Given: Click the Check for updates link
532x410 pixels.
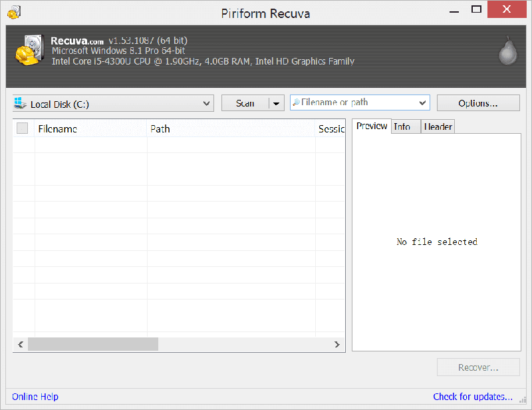Looking at the screenshot, I should pyautogui.click(x=473, y=397).
